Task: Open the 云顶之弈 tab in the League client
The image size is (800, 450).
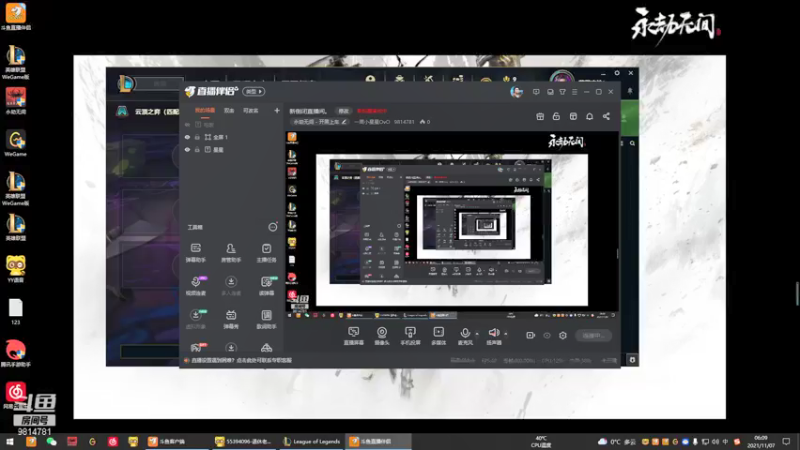Action: click(149, 112)
